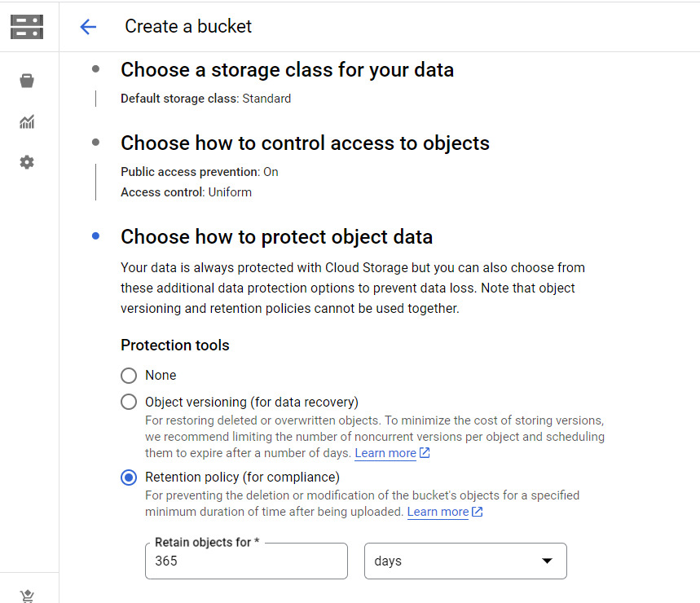Open the days unit dropdown

(x=465, y=561)
